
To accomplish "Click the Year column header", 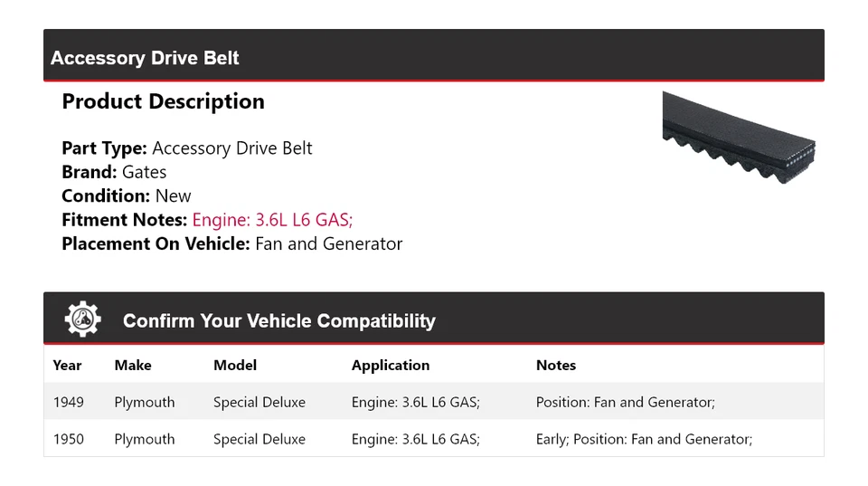I will (x=67, y=366).
